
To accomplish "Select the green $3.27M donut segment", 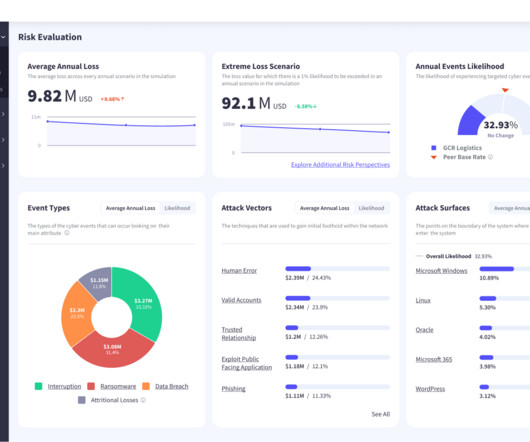I will [143, 304].
